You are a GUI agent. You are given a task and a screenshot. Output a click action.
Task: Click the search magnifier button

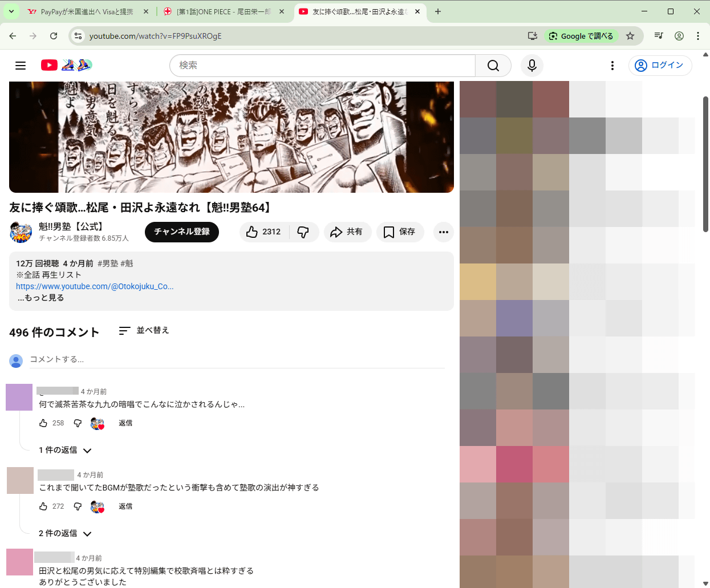[493, 66]
